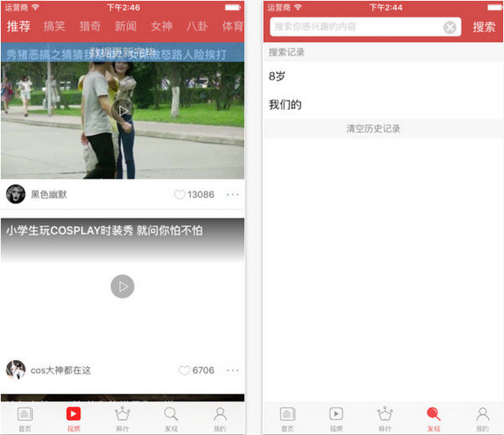Open the 黑色幽默 avatar
Image resolution: width=504 pixels, height=435 pixels.
coord(15,194)
